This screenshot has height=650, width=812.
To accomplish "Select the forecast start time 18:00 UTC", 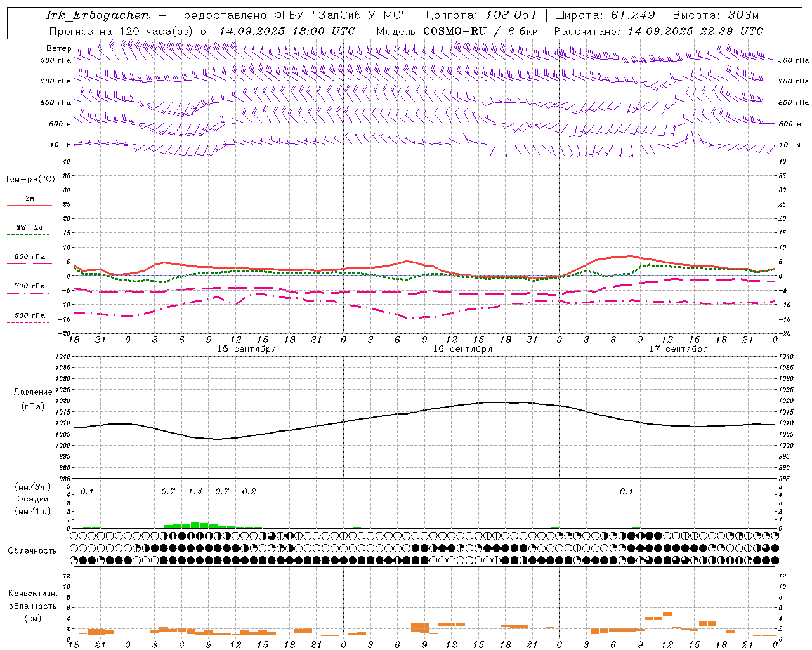I will pos(324,31).
